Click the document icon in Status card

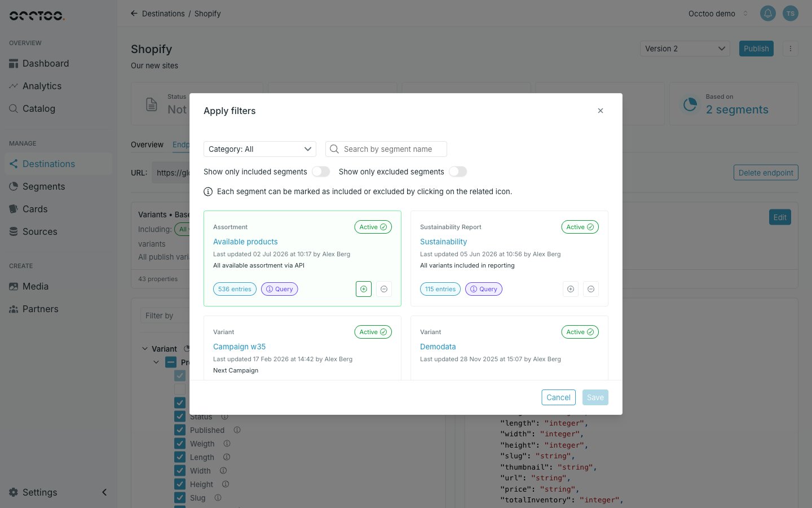click(x=152, y=104)
